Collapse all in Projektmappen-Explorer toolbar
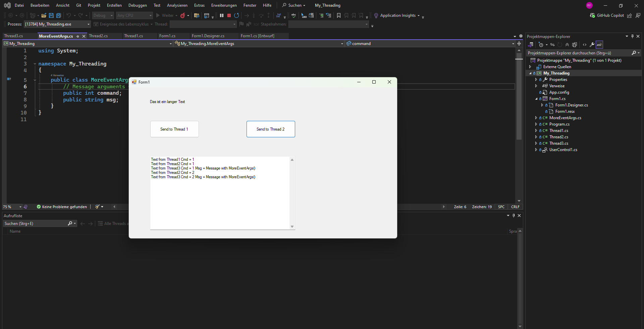This screenshot has height=329, width=644. [x=567, y=45]
